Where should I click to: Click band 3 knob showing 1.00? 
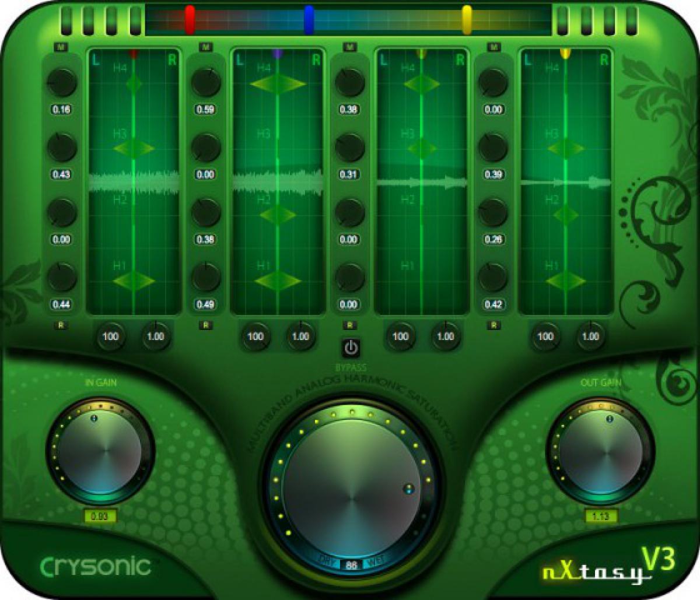click(x=446, y=336)
